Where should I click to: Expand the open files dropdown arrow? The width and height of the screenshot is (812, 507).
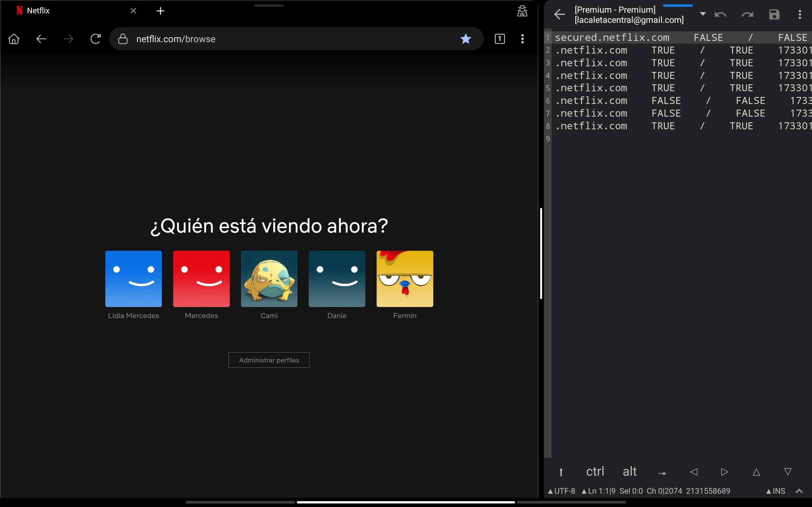click(x=703, y=14)
